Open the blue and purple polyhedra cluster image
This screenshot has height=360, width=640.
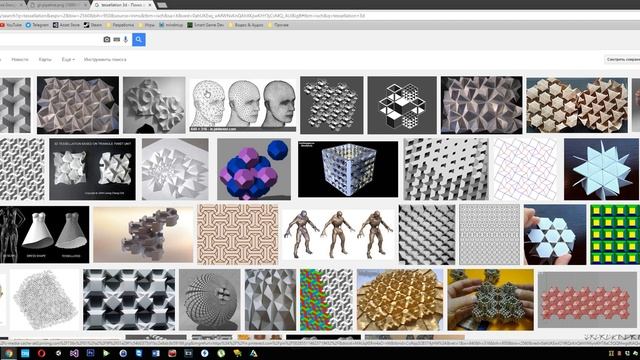[x=253, y=169]
